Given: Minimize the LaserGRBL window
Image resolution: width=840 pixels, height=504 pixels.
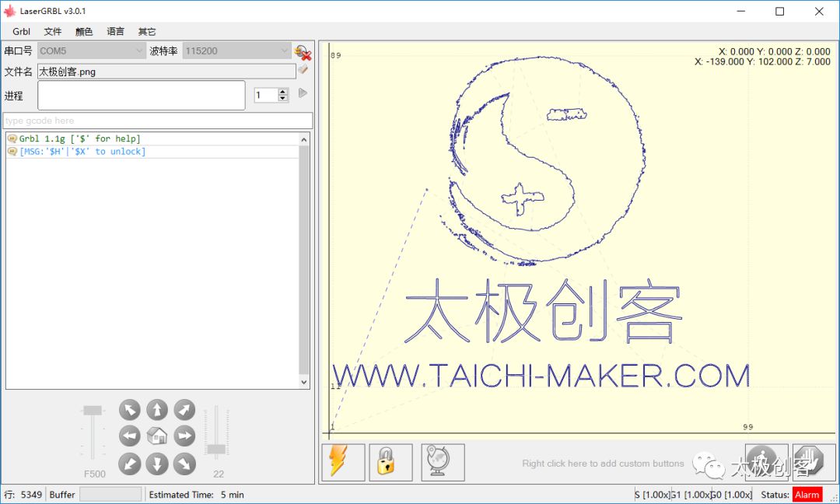Looking at the screenshot, I should click(741, 11).
